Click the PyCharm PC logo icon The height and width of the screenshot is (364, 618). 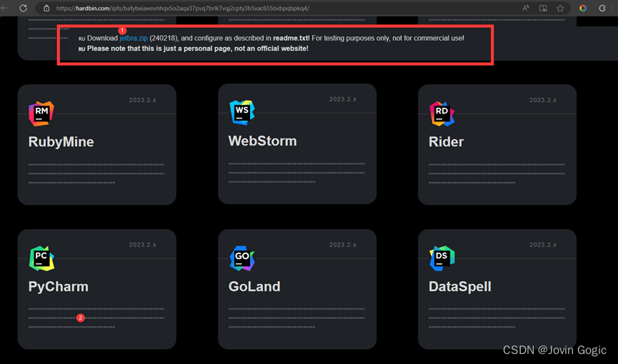coord(41,258)
